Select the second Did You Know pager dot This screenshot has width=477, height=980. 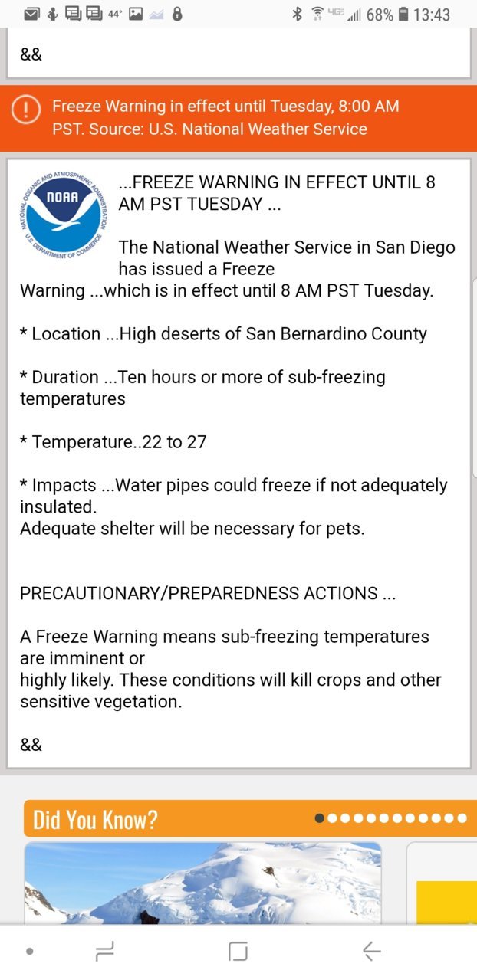coord(333,818)
